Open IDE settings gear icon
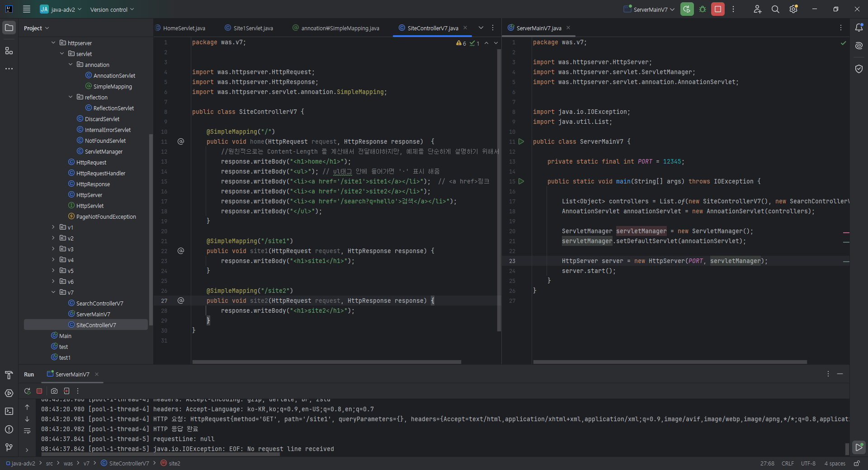 click(x=793, y=9)
